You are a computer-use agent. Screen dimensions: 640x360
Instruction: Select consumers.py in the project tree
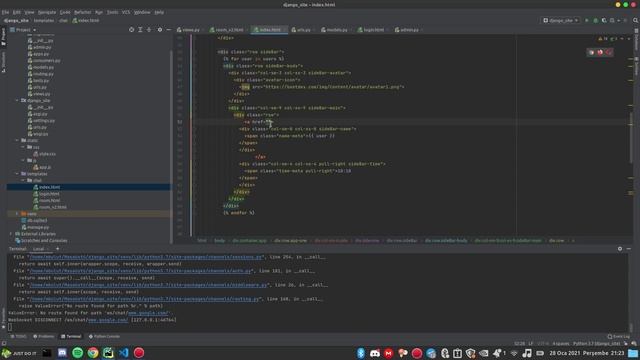pos(47,61)
